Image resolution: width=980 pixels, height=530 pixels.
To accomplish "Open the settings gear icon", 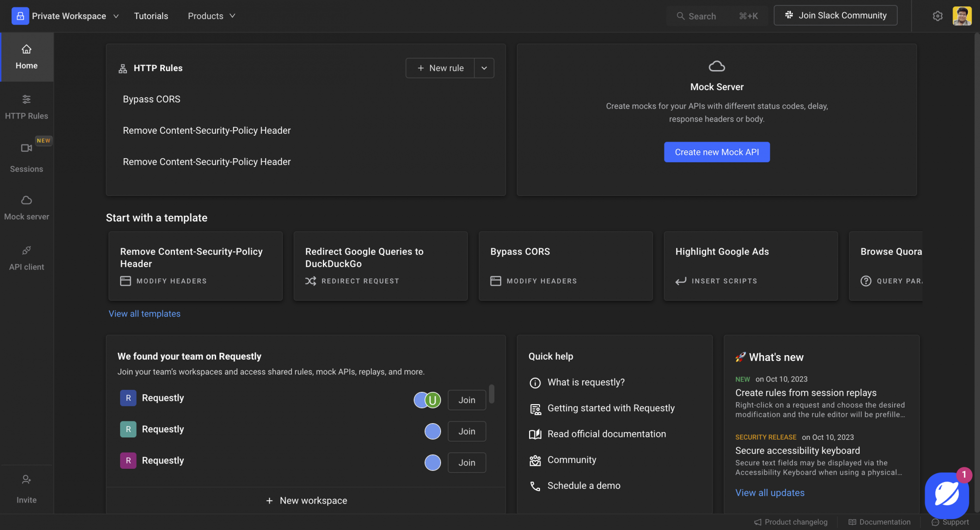I will pos(937,16).
